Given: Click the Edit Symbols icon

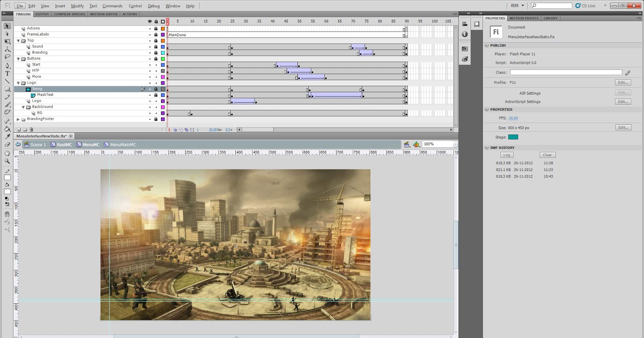Looking at the screenshot, I should click(417, 144).
